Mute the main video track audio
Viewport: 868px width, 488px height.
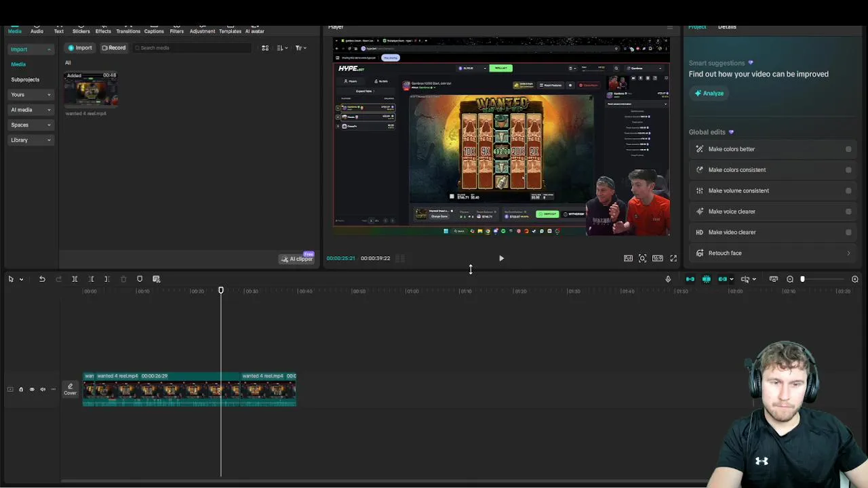pos(43,390)
